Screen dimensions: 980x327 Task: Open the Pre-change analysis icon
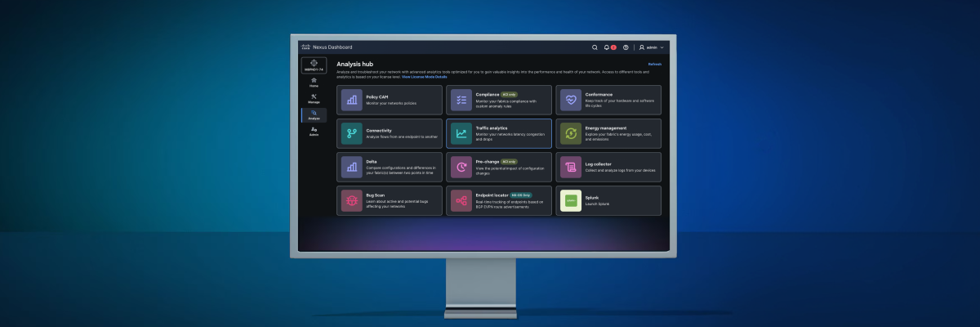coord(461,167)
